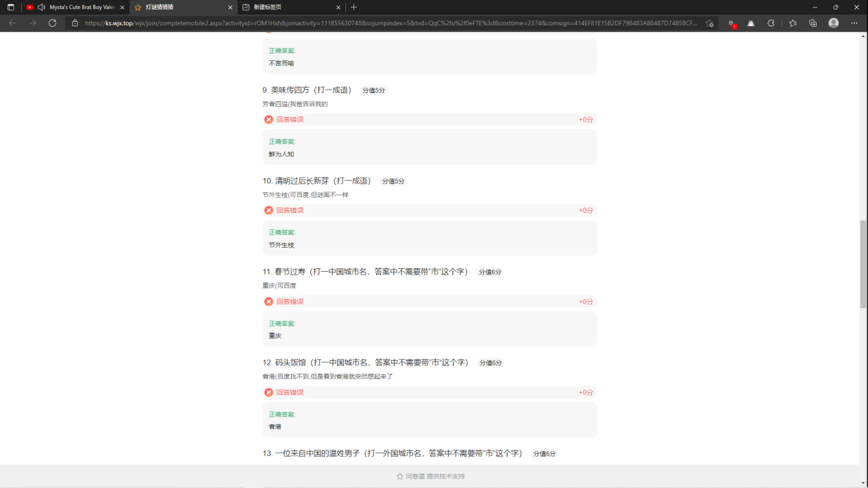This screenshot has height=488, width=868.
Task: Open extension with red alert badge
Action: (x=731, y=23)
